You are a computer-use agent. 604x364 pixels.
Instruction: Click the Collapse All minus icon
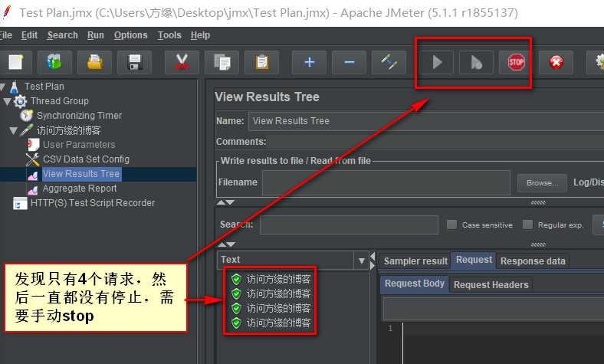pyautogui.click(x=350, y=62)
